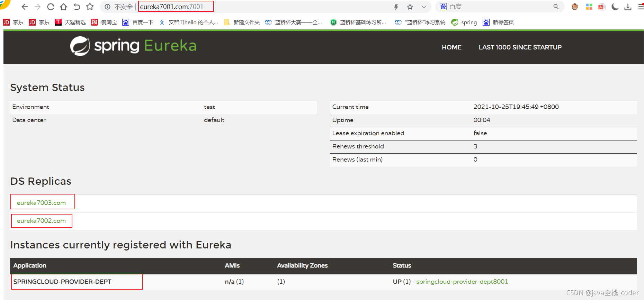The image size is (644, 300).
Task: Open the 天猫精选 bookmark
Action: pos(70,22)
